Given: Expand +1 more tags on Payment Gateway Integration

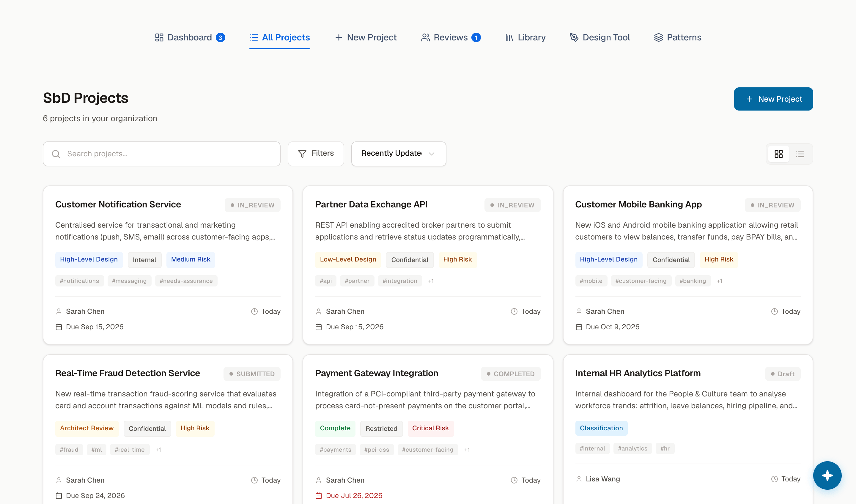Looking at the screenshot, I should [467, 450].
